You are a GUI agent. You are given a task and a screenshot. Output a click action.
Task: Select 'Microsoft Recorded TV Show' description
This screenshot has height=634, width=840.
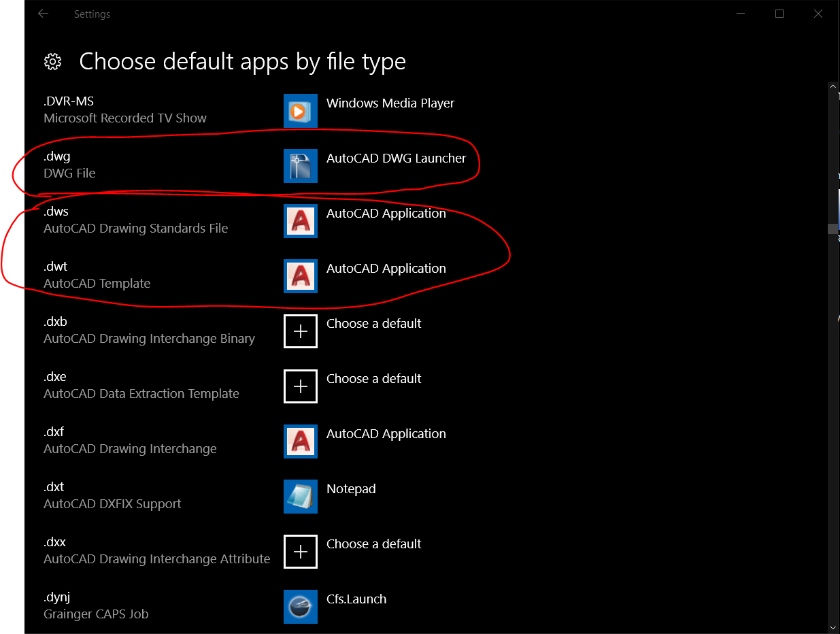[x=125, y=118]
